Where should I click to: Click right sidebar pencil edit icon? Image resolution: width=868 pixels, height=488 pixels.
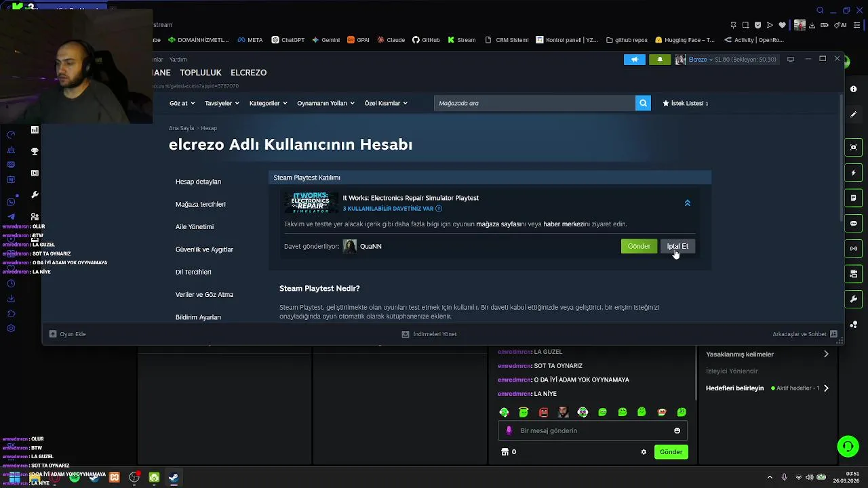point(853,115)
